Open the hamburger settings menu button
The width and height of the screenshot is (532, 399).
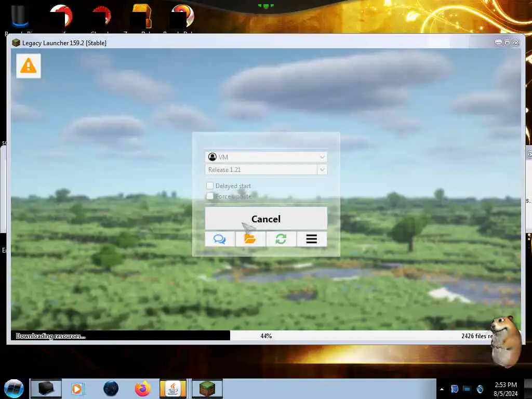[312, 239]
